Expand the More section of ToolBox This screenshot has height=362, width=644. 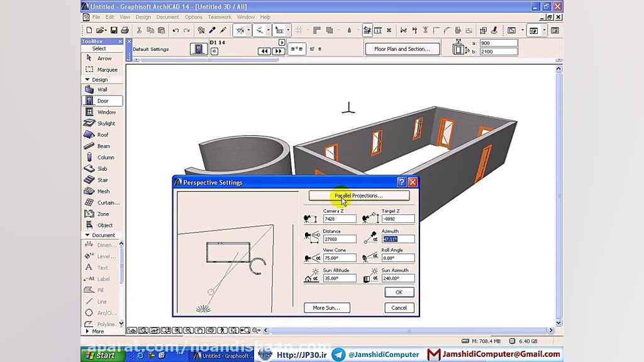pos(87,331)
